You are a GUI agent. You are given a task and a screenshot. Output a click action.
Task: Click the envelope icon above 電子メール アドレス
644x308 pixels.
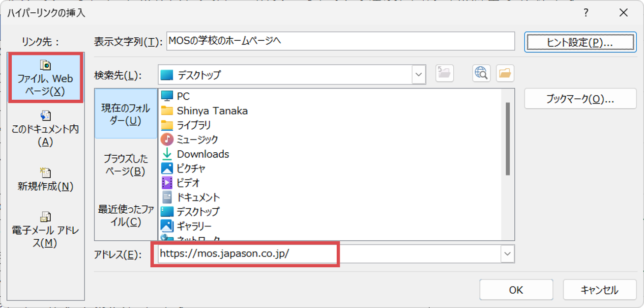click(45, 217)
